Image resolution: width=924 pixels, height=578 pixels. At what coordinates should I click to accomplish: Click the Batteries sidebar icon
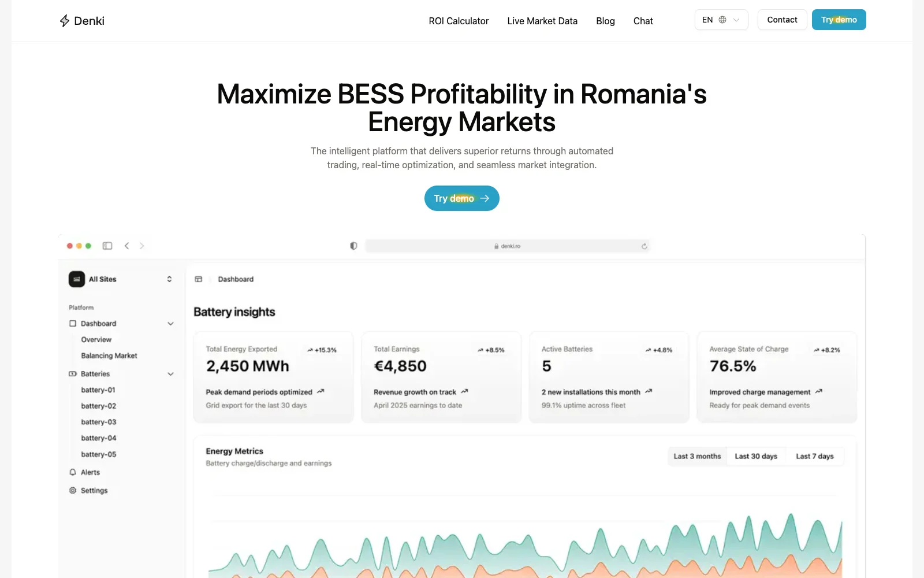pyautogui.click(x=73, y=374)
